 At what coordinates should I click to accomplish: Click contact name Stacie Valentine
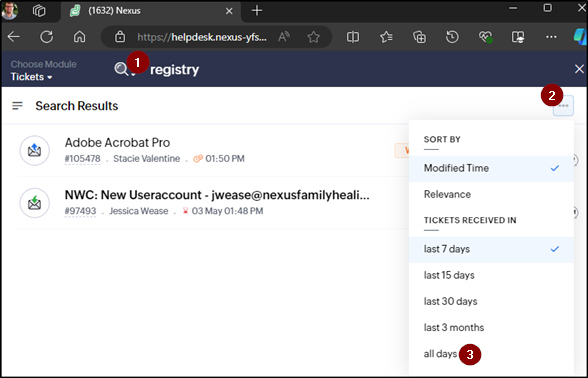coord(147,159)
